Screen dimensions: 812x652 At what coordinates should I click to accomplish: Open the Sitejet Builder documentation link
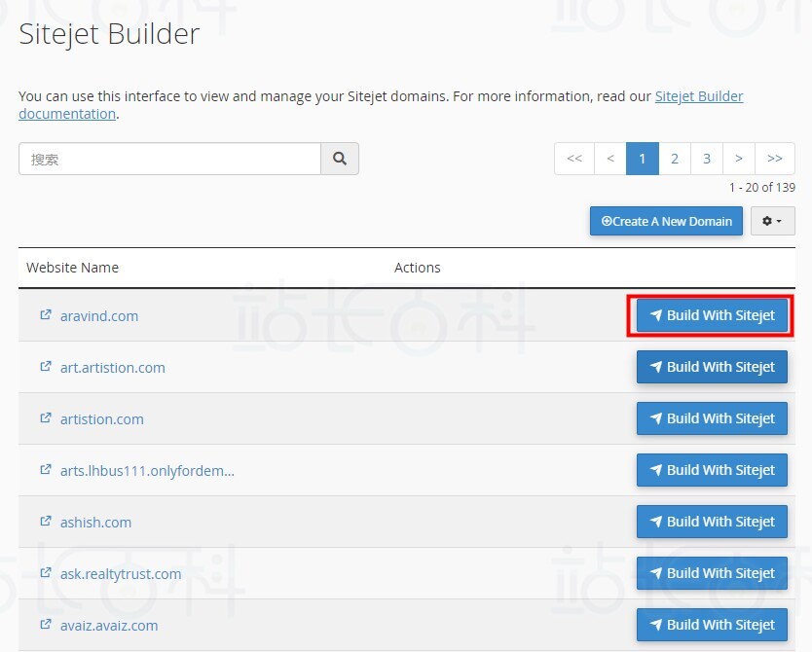pyautogui.click(x=699, y=95)
